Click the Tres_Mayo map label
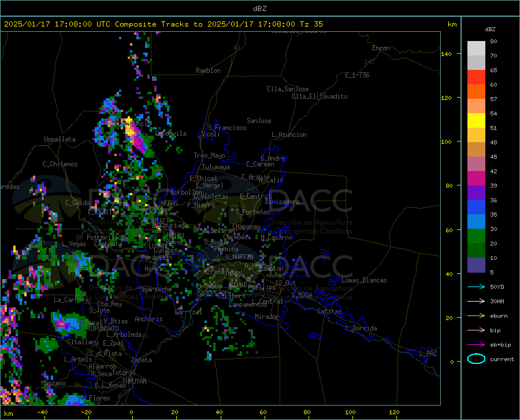 click(209, 155)
